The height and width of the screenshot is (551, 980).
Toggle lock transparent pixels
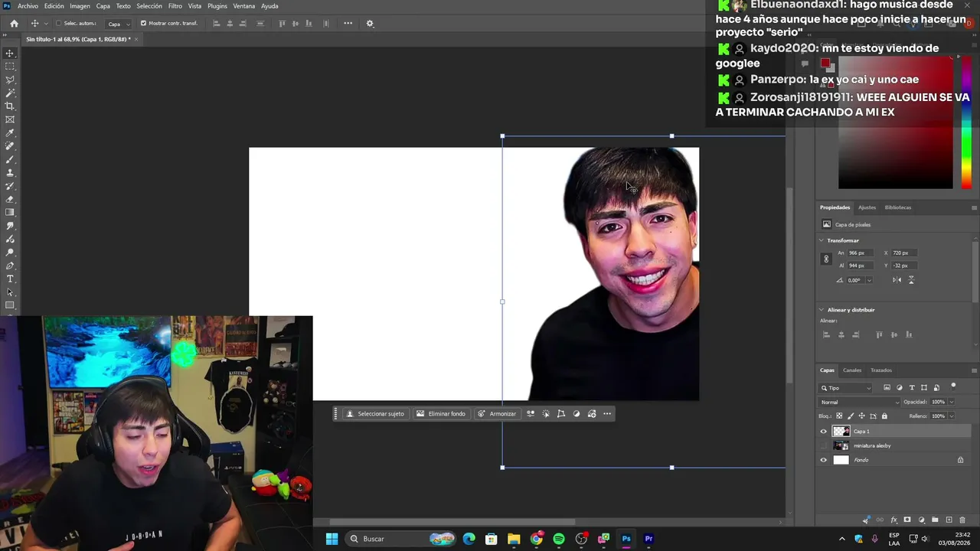point(838,416)
